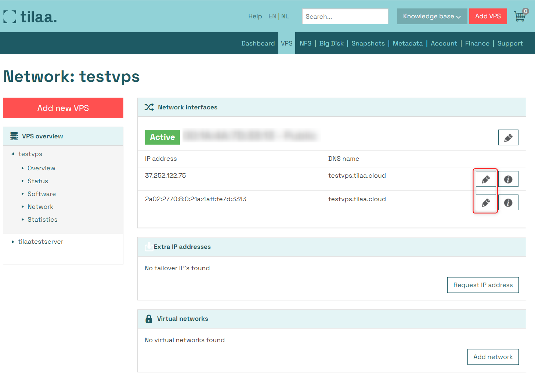Click the 'No virtual networks found' text
The width and height of the screenshot is (535, 392).
pyautogui.click(x=185, y=340)
